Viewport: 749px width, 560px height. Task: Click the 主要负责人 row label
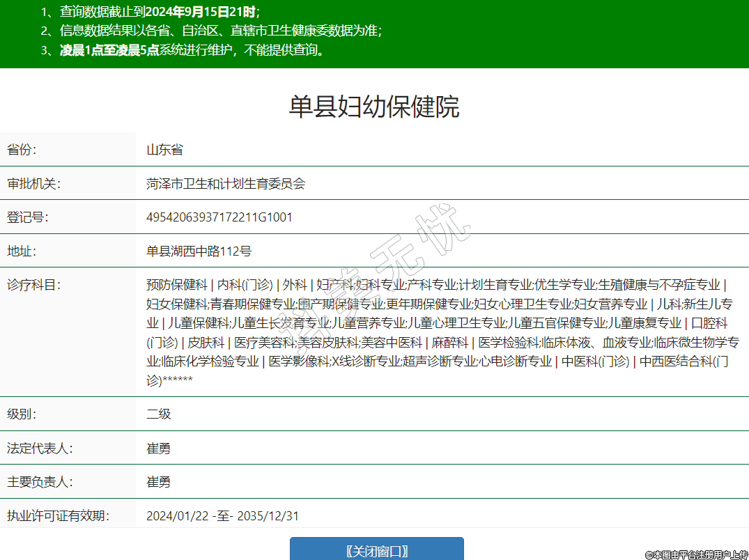[40, 482]
